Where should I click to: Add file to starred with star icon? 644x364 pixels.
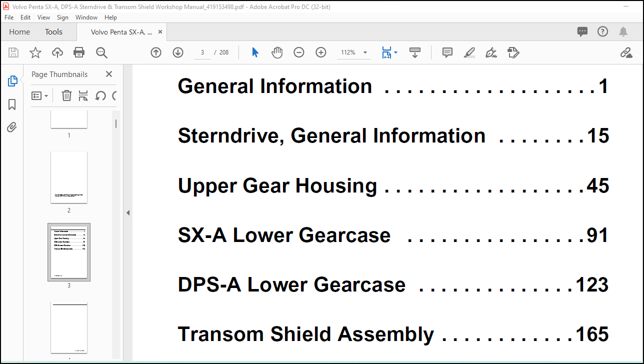tap(35, 52)
